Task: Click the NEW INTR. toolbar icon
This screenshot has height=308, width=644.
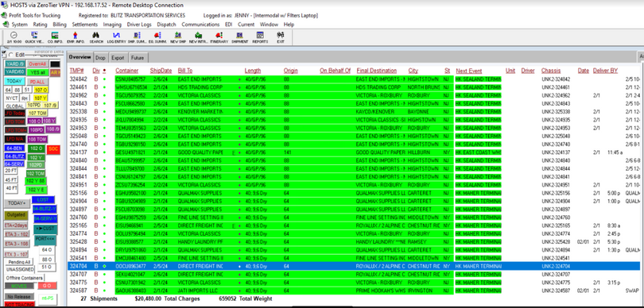Action: pyautogui.click(x=199, y=37)
